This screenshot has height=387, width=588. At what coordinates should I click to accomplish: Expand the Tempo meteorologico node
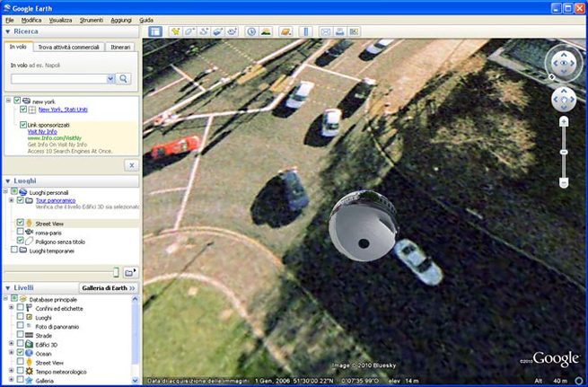[12, 371]
